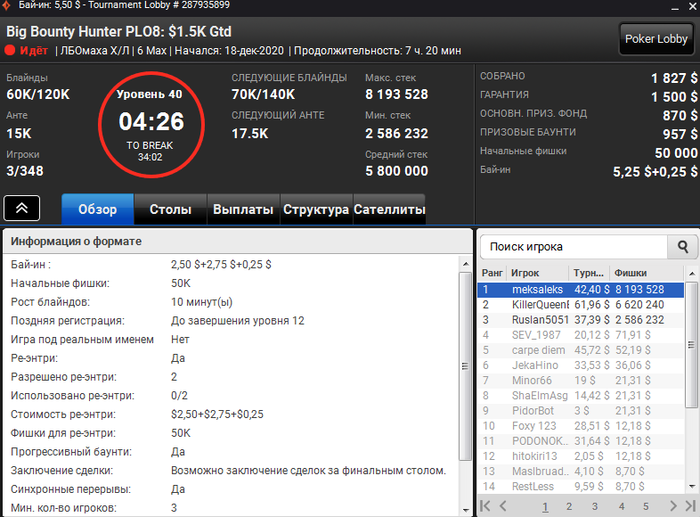Screen dimensions: 700x517
Task: Select player Minor66 row
Action: [581, 380]
